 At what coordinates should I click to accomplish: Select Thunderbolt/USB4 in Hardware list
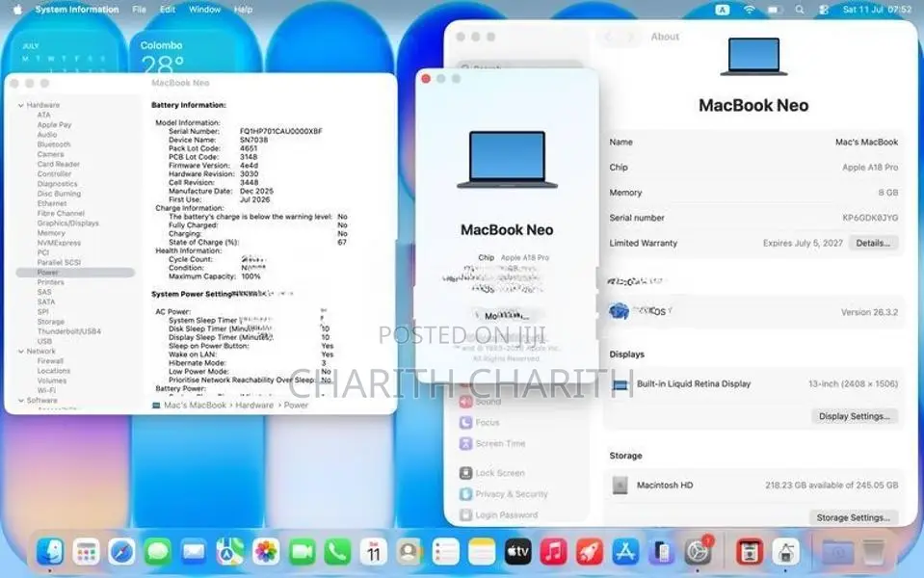[69, 331]
